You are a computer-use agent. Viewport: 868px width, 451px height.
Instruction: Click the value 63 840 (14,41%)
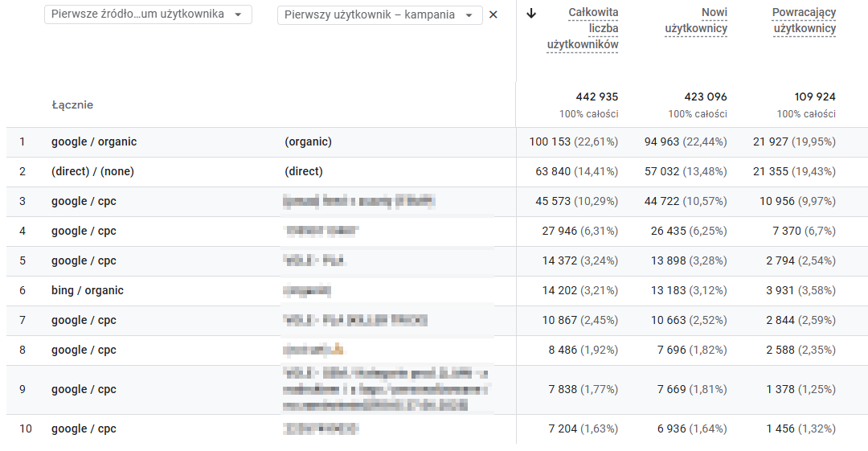(577, 172)
